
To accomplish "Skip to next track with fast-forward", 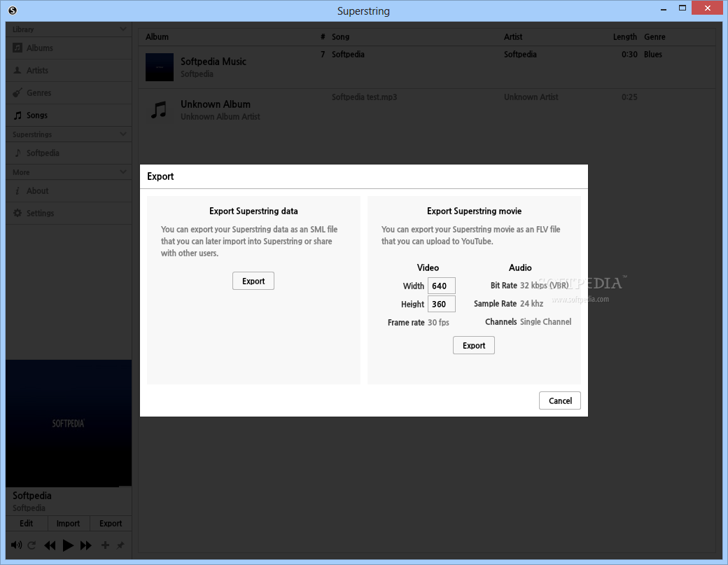I will pos(86,545).
